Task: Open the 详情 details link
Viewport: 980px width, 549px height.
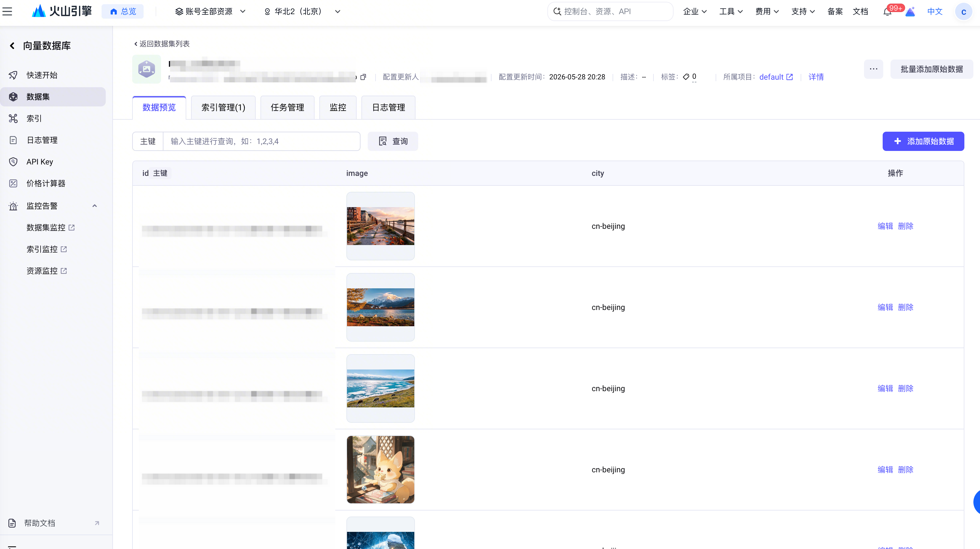Action: (816, 77)
